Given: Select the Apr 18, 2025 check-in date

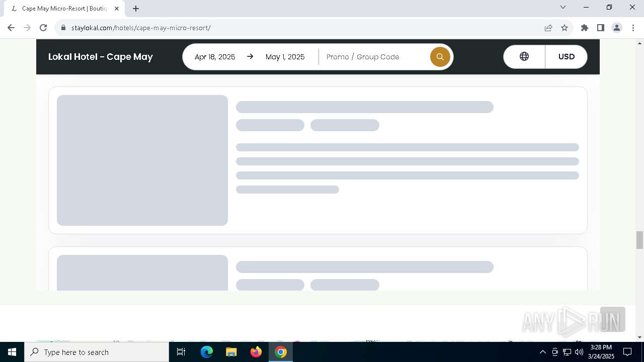Looking at the screenshot, I should tap(215, 57).
